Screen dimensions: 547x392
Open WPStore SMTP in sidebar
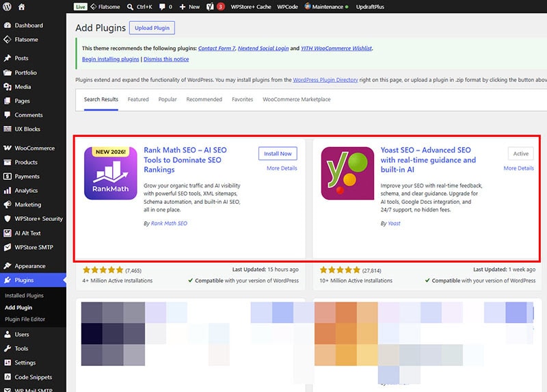(x=33, y=247)
